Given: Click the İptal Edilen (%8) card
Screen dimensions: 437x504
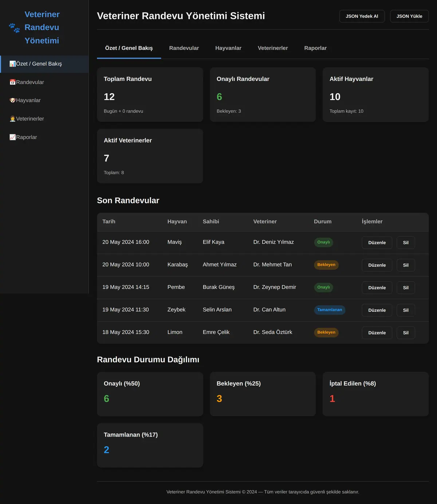Looking at the screenshot, I should 376,394.
